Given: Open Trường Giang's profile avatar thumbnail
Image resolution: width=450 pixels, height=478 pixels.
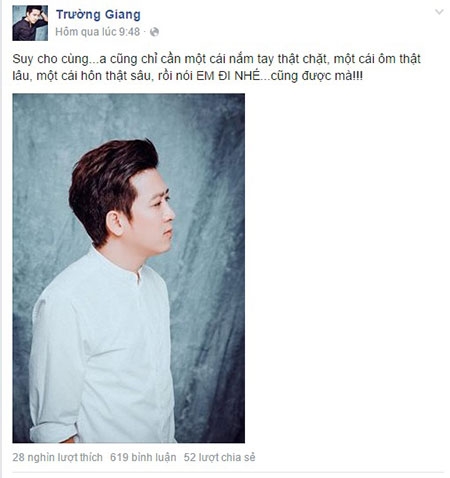Looking at the screenshot, I should [x=30, y=23].
